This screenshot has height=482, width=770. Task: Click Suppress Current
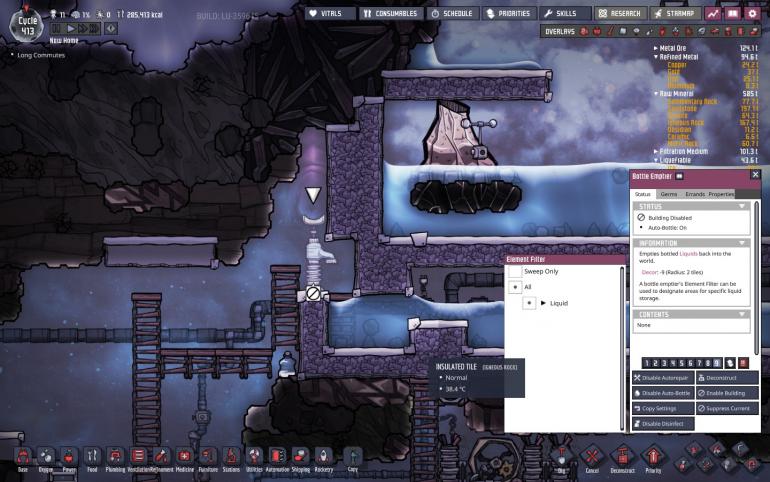[x=727, y=408]
